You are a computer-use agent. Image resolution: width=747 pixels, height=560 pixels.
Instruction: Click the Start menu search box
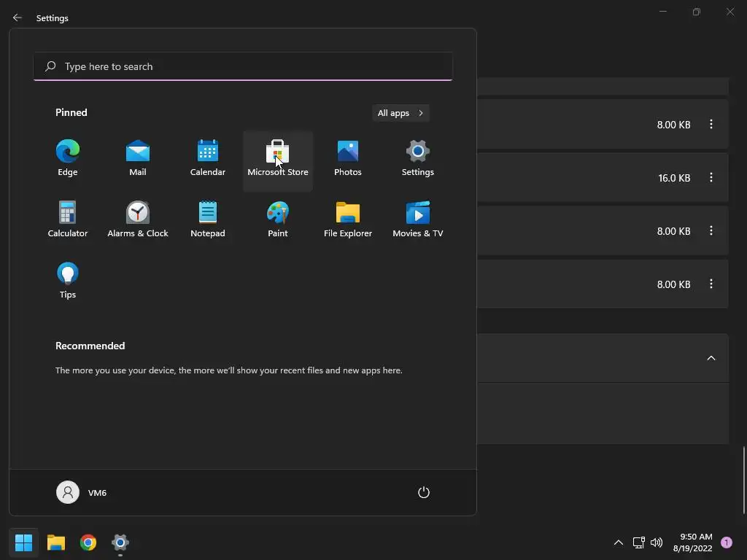point(243,66)
